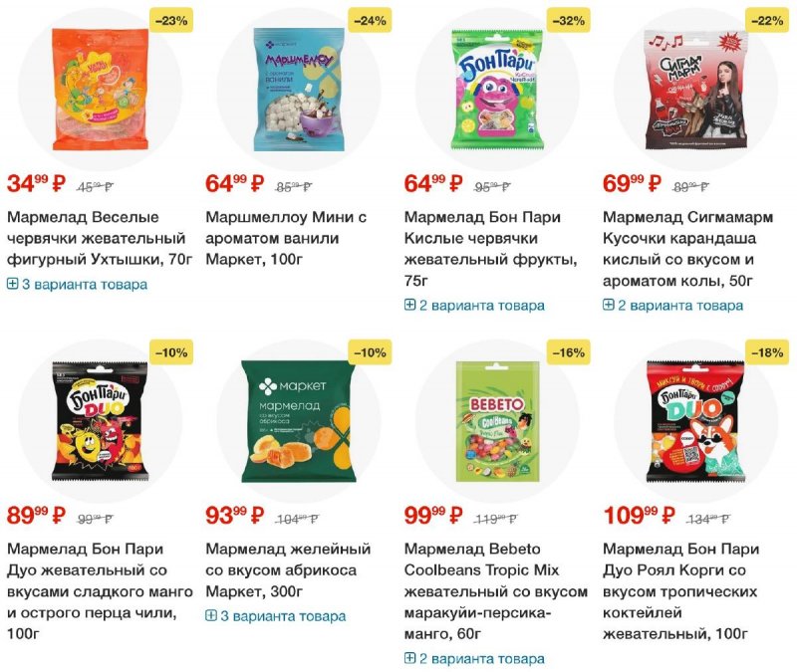
Task: Open the Мармелад Веселые червячки title link
Action: (x=101, y=238)
